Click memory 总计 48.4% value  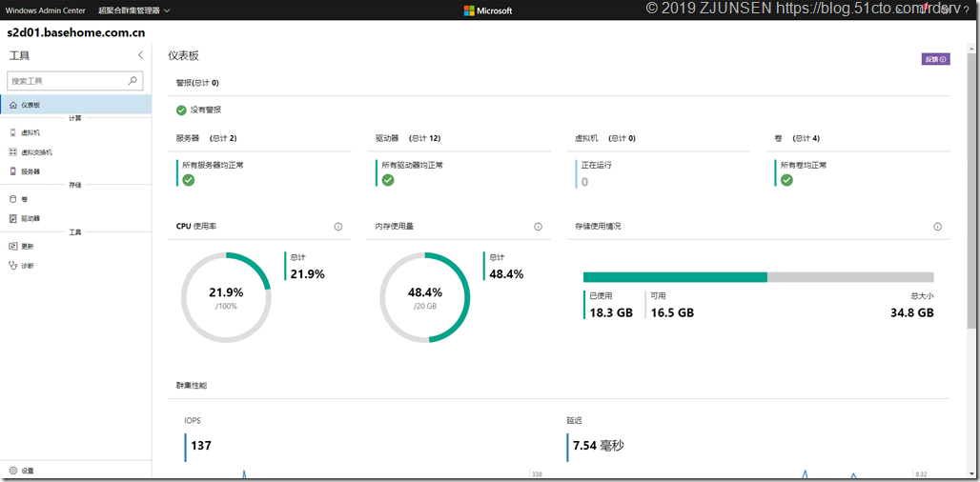coord(506,273)
